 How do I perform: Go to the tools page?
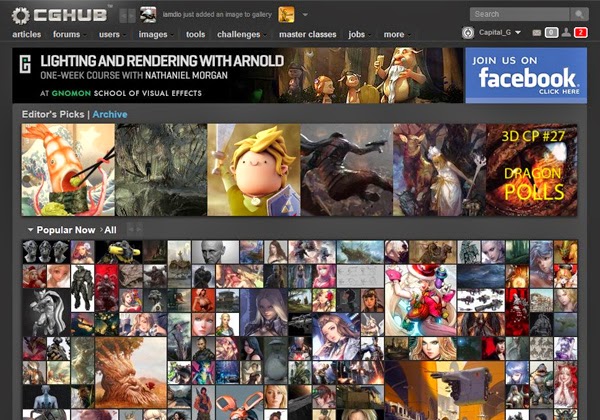click(x=196, y=34)
